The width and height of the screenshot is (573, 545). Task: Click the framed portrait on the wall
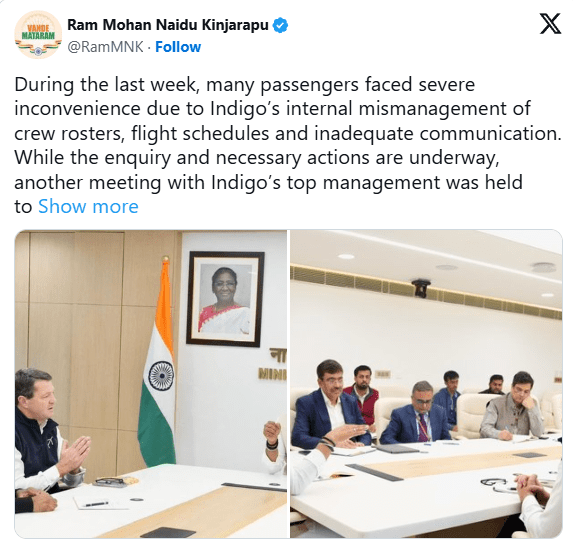click(225, 299)
